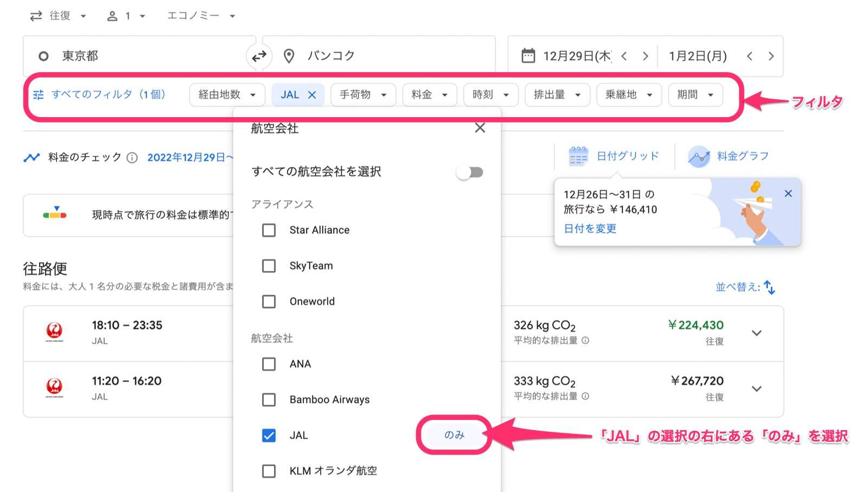868x492 pixels.
Task: Go to previous day for 12月29日 departure
Action: click(624, 56)
